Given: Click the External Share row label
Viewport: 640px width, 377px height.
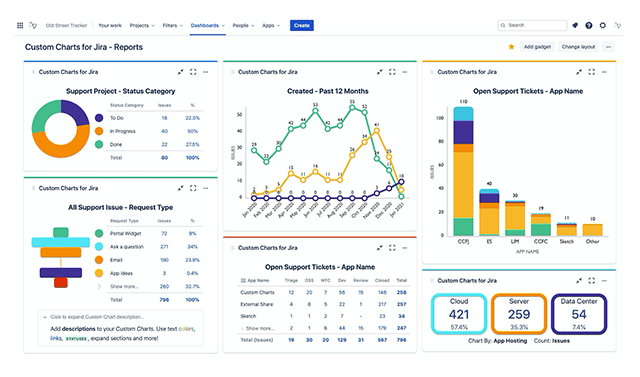Looking at the screenshot, I should (257, 304).
